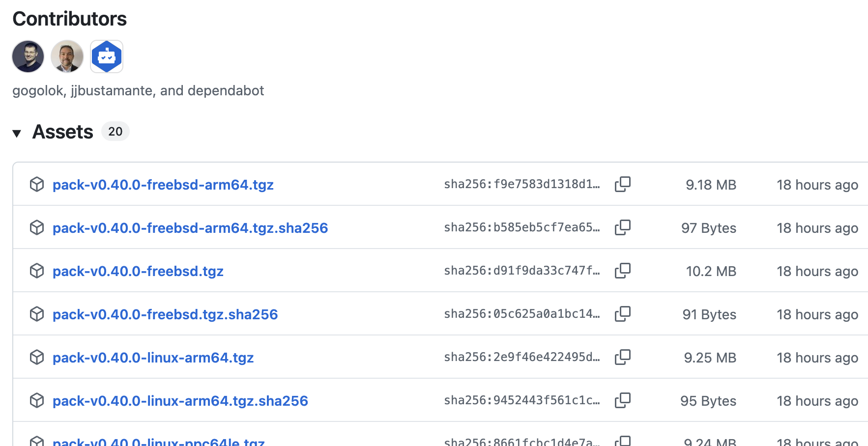The height and width of the screenshot is (446, 868).
Task: Copy SHA256 of pack-v0.40.0-freebsd.tgz
Action: click(622, 271)
